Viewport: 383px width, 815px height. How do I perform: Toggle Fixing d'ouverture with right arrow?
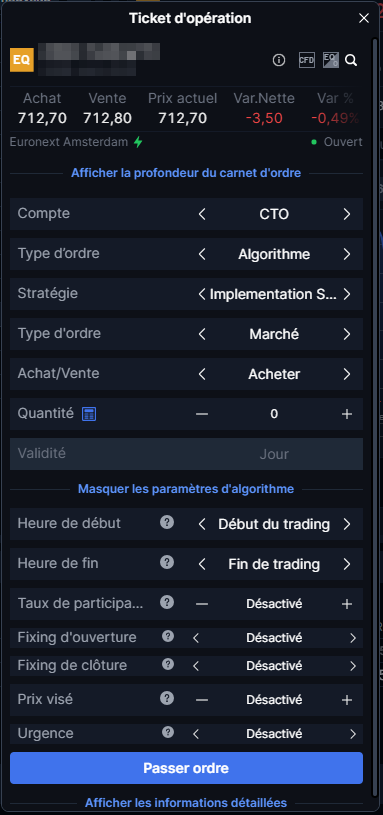pos(353,637)
